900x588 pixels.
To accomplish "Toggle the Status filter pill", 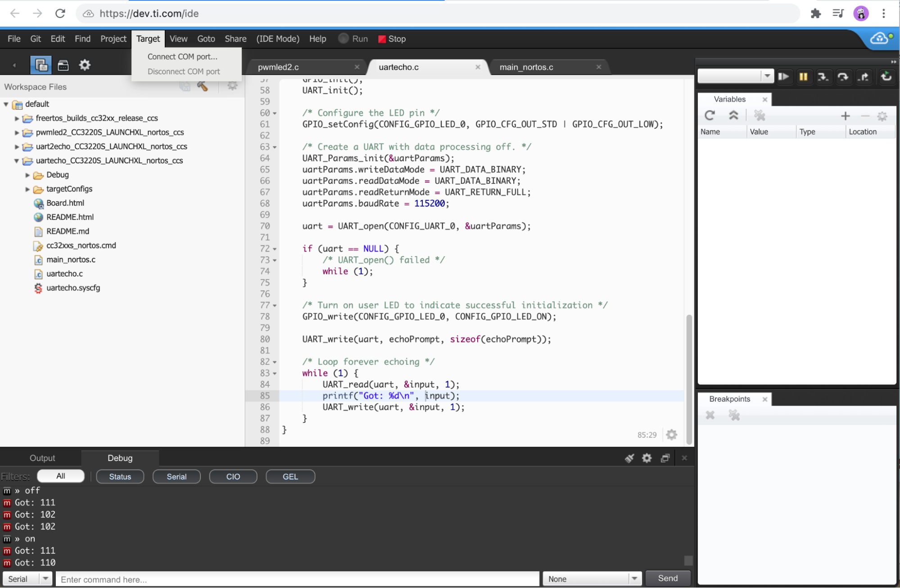I will [x=120, y=476].
